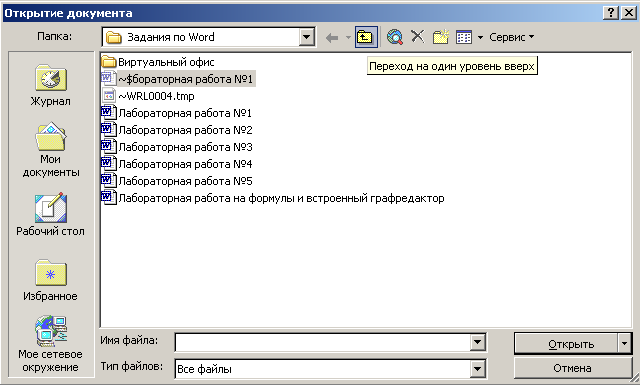Click the Открыть button
Image resolution: width=640 pixels, height=385 pixels.
[566, 344]
